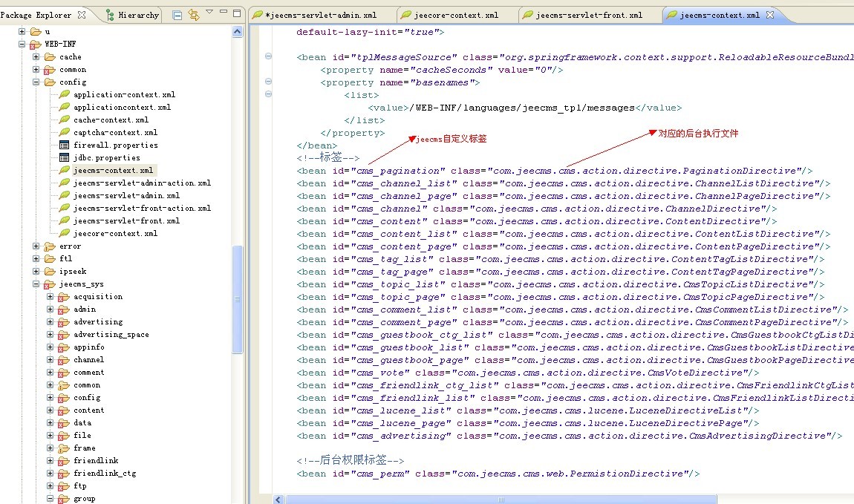Click cache-context.xml file icon
Screen dimensions: 854x504
(65, 120)
